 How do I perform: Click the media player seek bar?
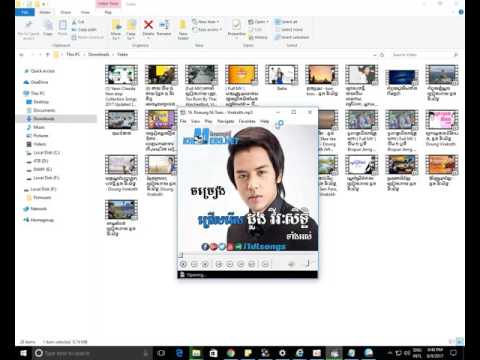pyautogui.click(x=247, y=255)
